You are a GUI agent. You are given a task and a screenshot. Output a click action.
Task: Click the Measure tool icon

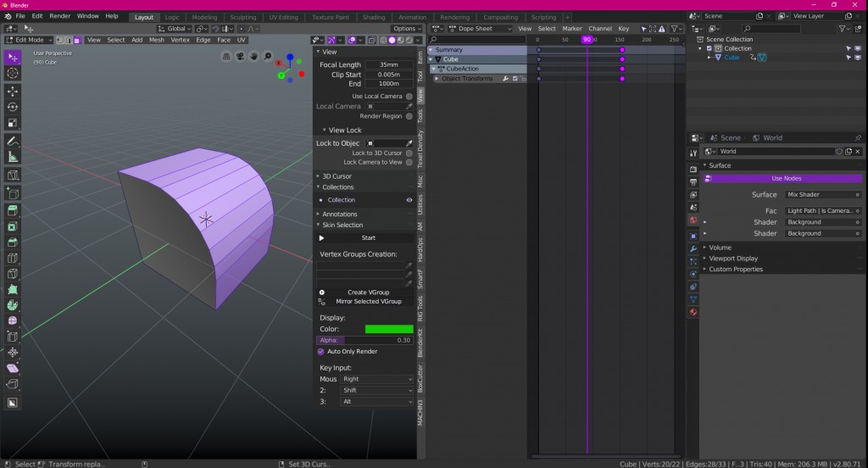(x=13, y=157)
